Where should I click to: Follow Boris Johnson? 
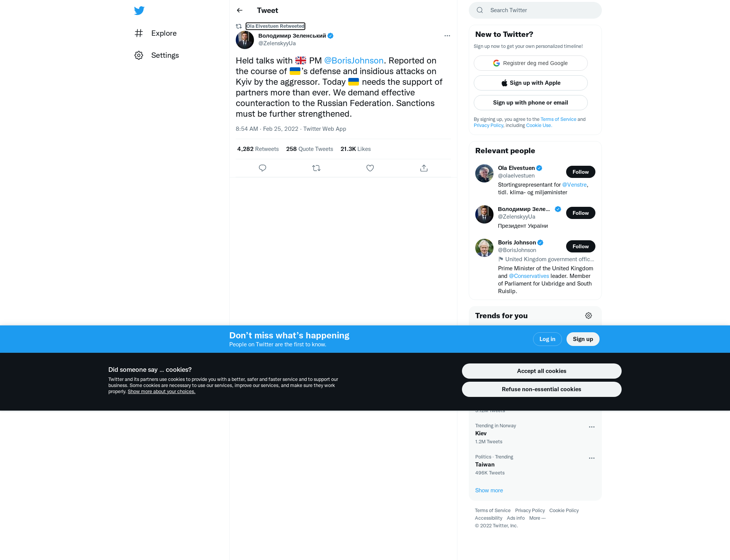pos(581,246)
